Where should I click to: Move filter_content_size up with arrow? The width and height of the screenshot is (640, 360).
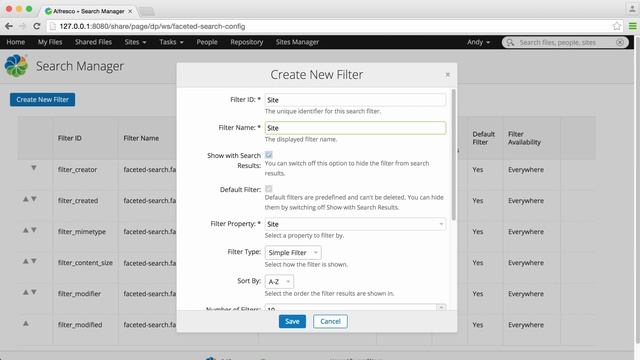point(26,261)
